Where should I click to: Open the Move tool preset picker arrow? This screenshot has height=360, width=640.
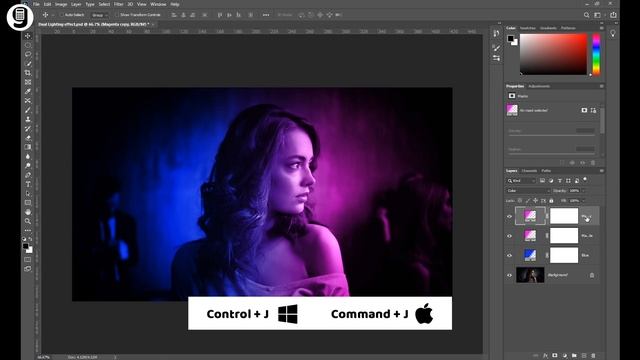point(53,15)
